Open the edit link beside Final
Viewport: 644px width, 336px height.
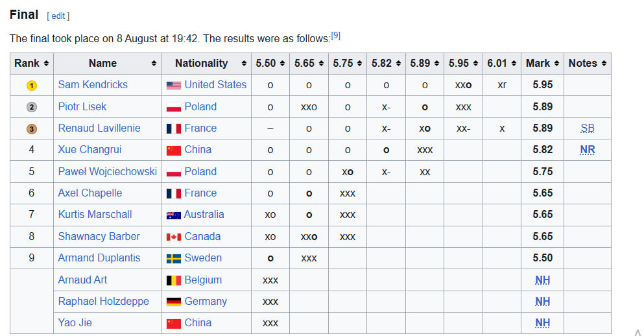(58, 16)
